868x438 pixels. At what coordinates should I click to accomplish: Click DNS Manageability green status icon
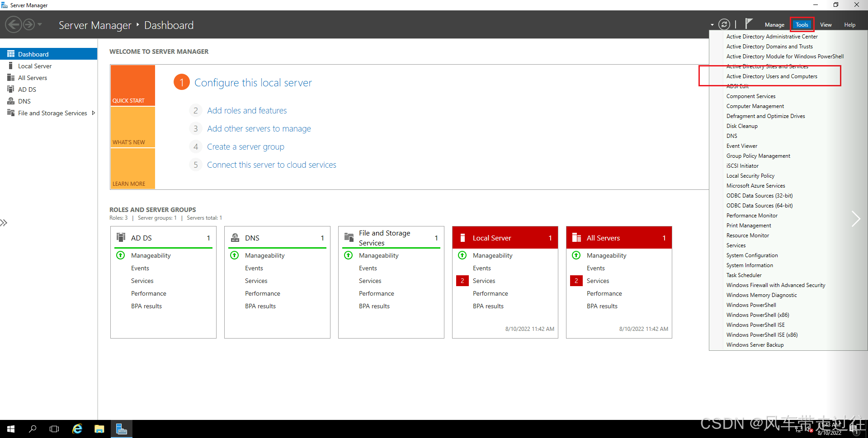coord(235,255)
